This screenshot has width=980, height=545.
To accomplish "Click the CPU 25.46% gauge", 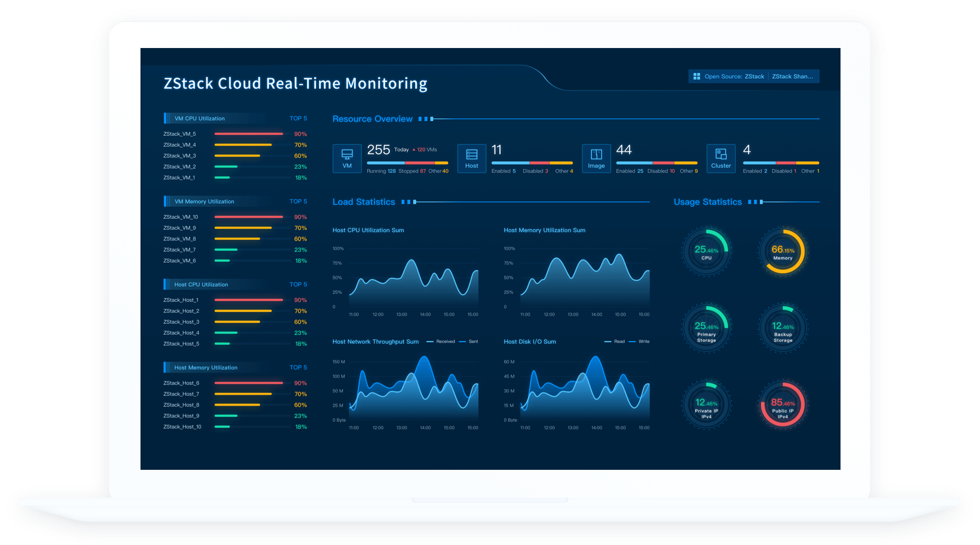I will (706, 252).
